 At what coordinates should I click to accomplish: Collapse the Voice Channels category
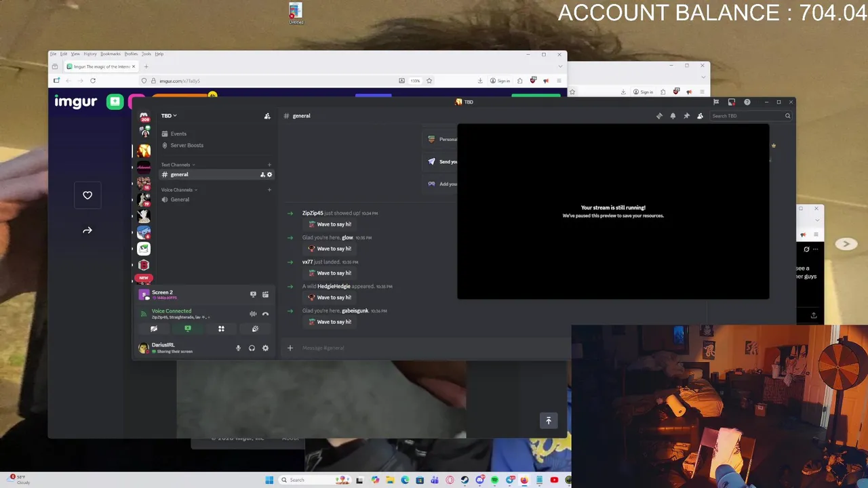[x=179, y=190]
